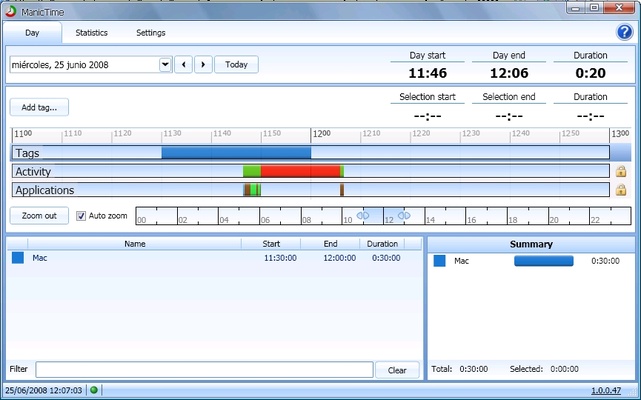Click the Total: 0:30:00 summary text

459,369
